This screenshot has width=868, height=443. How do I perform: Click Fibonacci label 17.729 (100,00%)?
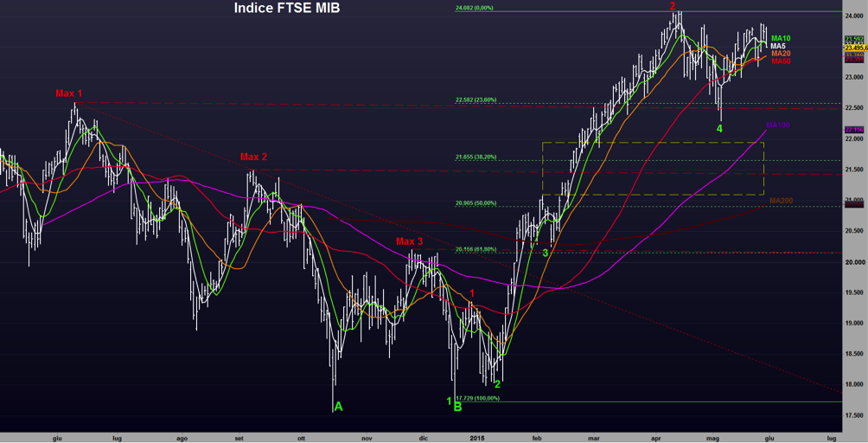pyautogui.click(x=480, y=398)
